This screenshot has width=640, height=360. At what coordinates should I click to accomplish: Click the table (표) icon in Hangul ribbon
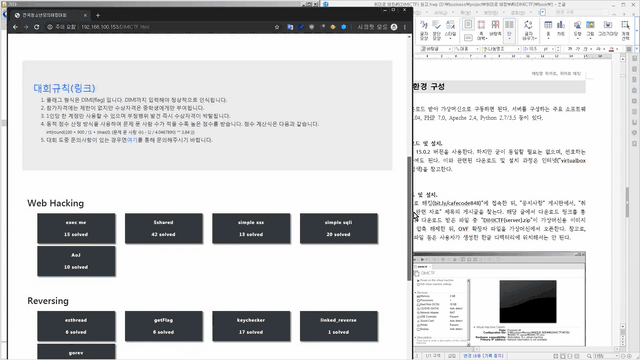click(x=548, y=29)
